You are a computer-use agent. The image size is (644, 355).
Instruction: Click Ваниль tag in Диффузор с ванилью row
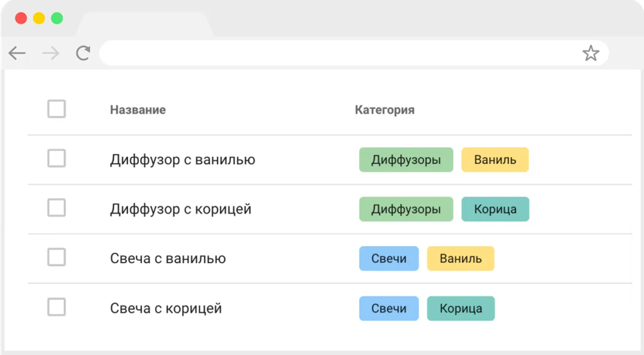coord(495,160)
